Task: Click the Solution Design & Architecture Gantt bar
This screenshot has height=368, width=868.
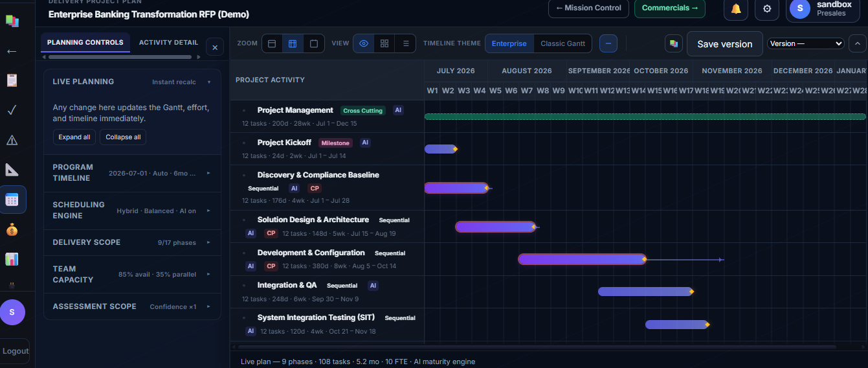Action: 495,227
